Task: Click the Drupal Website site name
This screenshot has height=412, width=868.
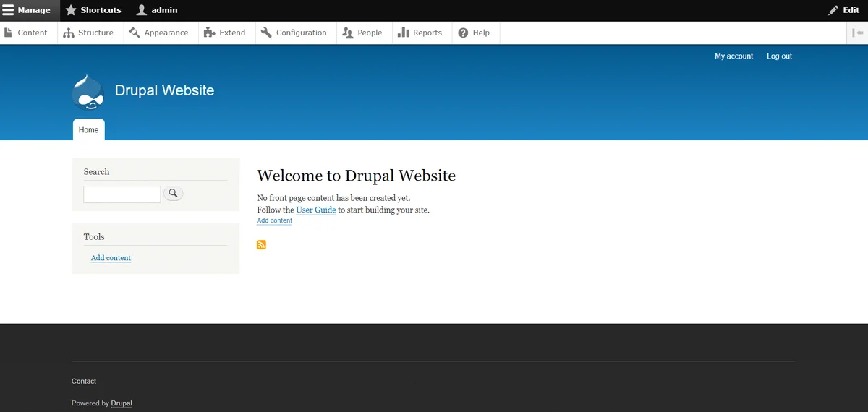Action: (164, 90)
